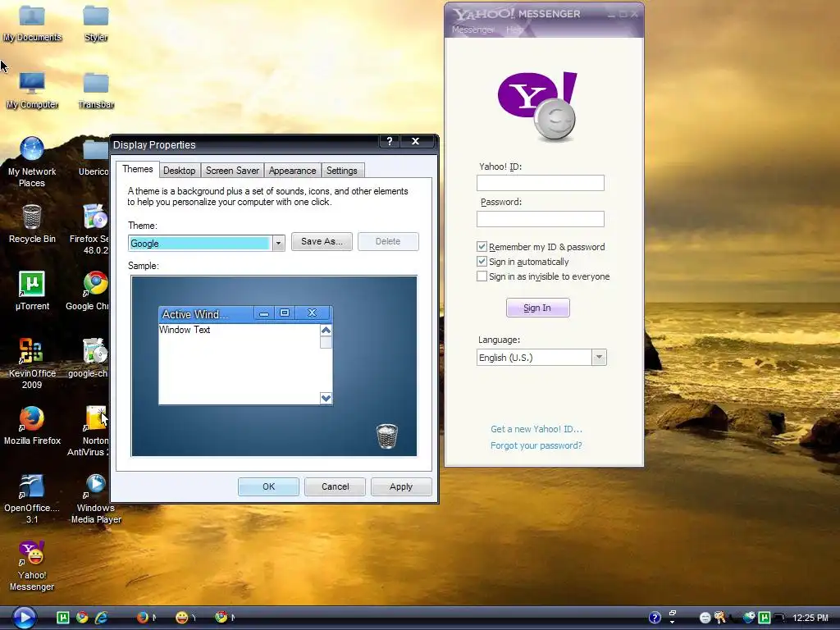This screenshot has width=840, height=630.
Task: Click Internet Explorer quick launch icon
Action: pyautogui.click(x=101, y=618)
